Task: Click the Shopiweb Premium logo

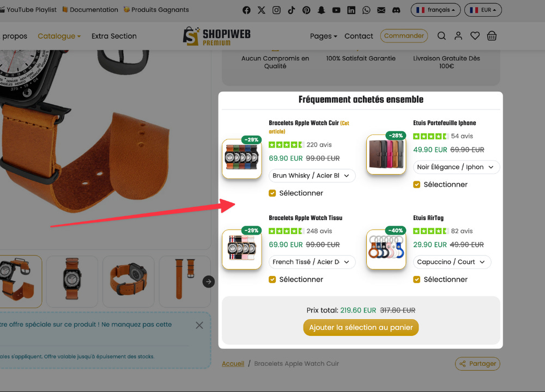Action: tap(216, 36)
